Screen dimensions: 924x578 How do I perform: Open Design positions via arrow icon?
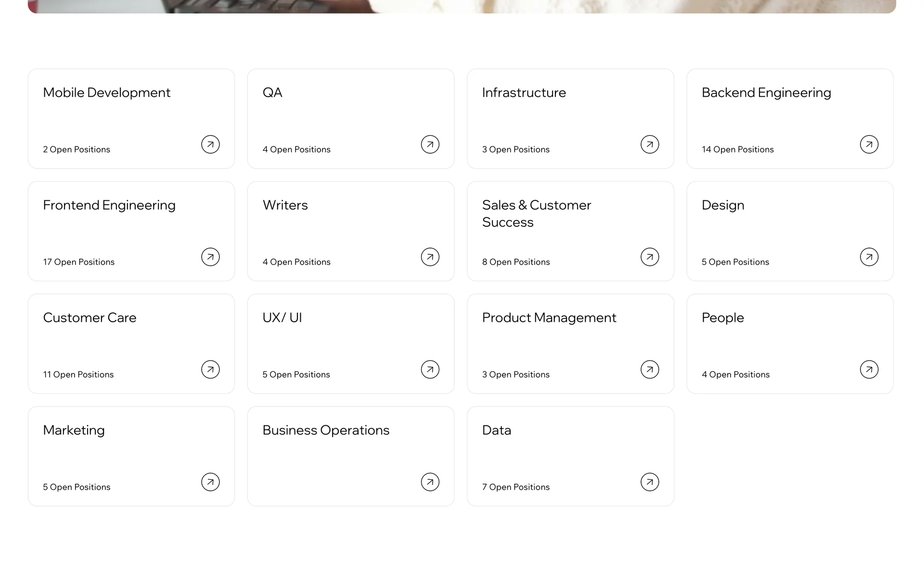[x=869, y=257]
